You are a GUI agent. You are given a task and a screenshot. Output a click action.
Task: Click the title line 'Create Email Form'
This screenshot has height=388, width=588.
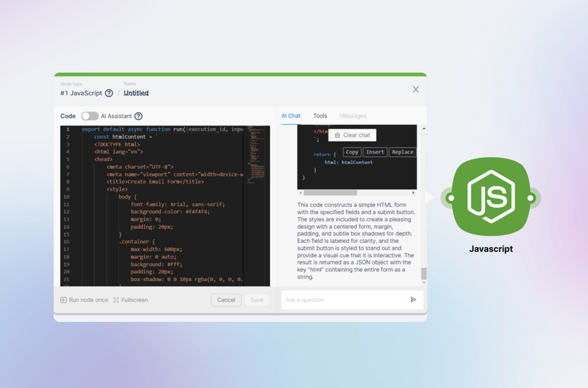(155, 182)
